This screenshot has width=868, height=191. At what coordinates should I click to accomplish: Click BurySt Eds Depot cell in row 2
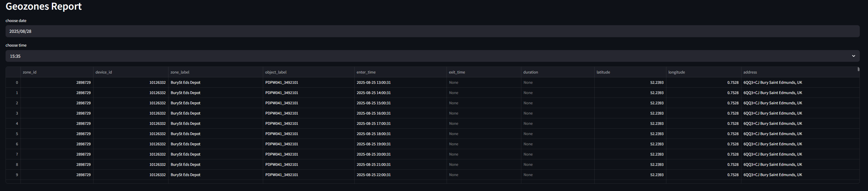185,103
